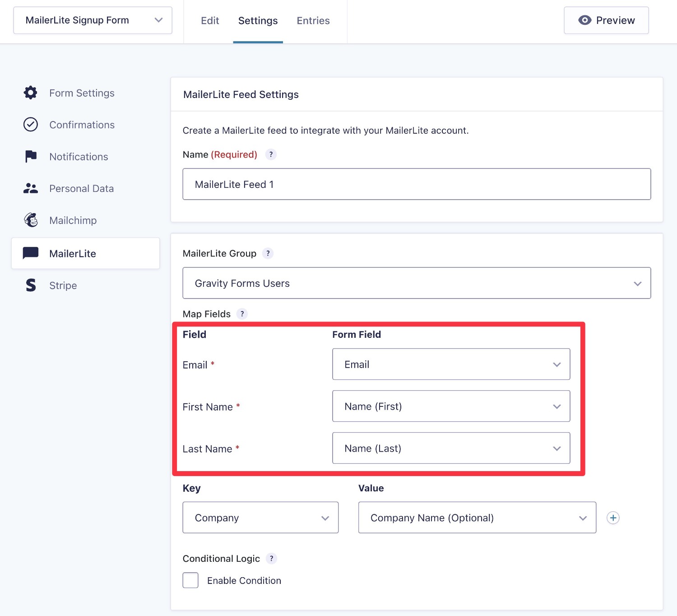The width and height of the screenshot is (677, 616).
Task: Select MailerLite in the sidebar
Action: (x=86, y=253)
